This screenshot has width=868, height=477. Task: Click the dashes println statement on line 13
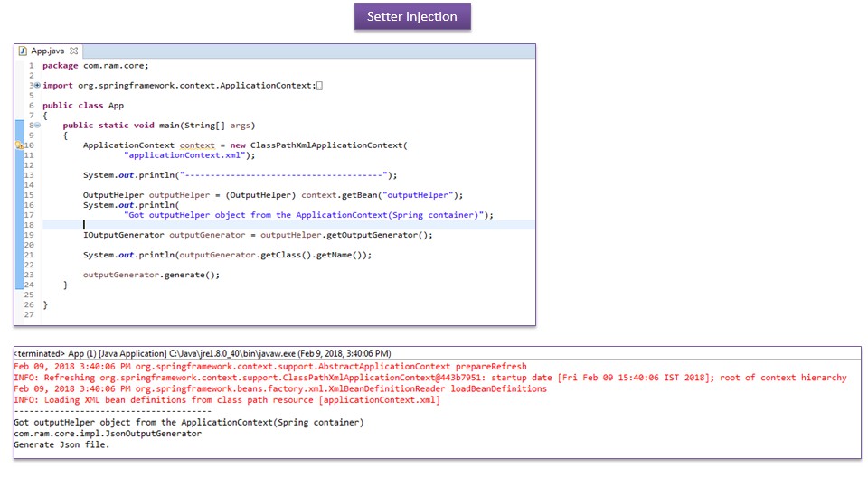click(x=241, y=175)
